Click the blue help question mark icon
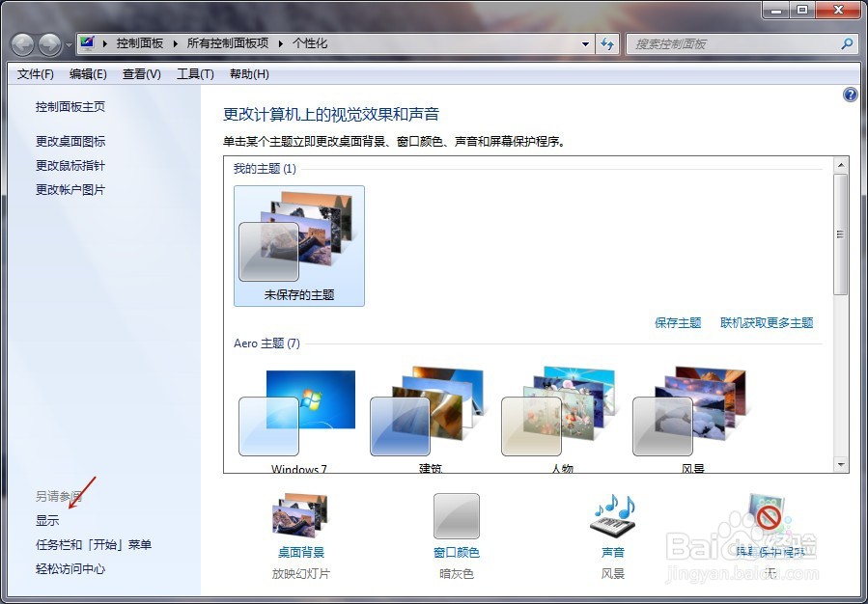This screenshot has height=604, width=868. (x=849, y=94)
